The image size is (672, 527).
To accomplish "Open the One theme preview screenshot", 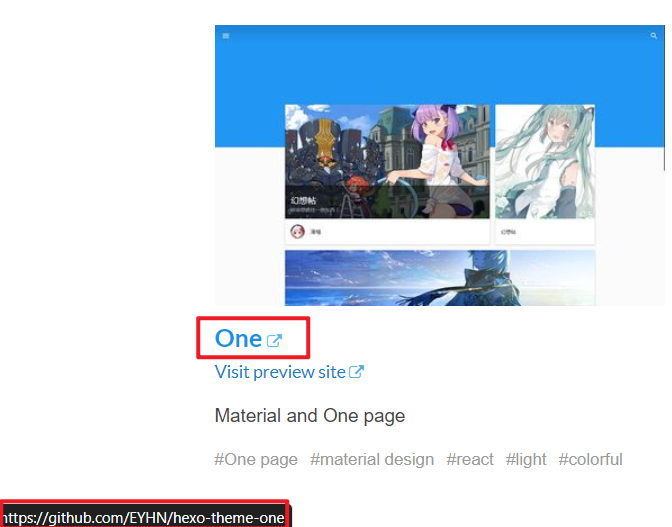I will (440, 165).
